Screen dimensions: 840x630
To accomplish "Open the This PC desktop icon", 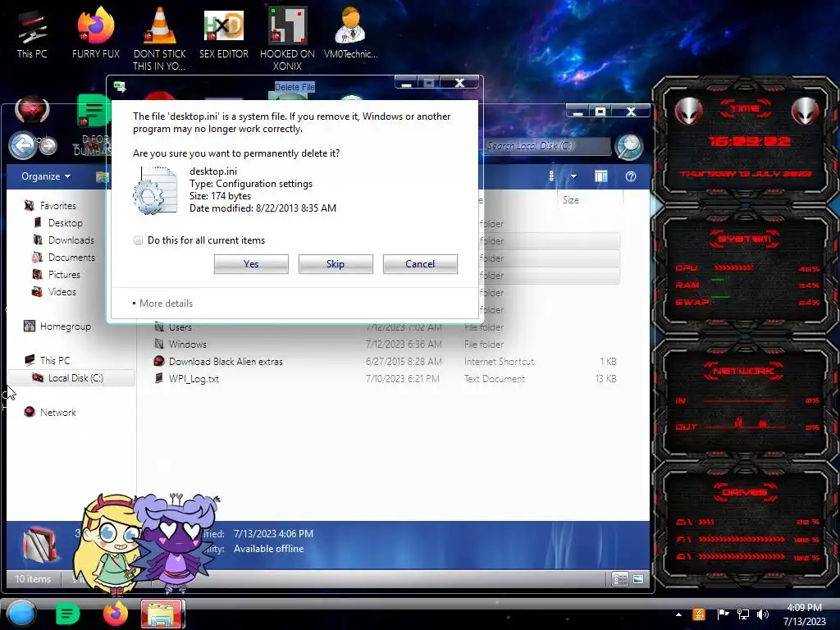I will [x=32, y=34].
